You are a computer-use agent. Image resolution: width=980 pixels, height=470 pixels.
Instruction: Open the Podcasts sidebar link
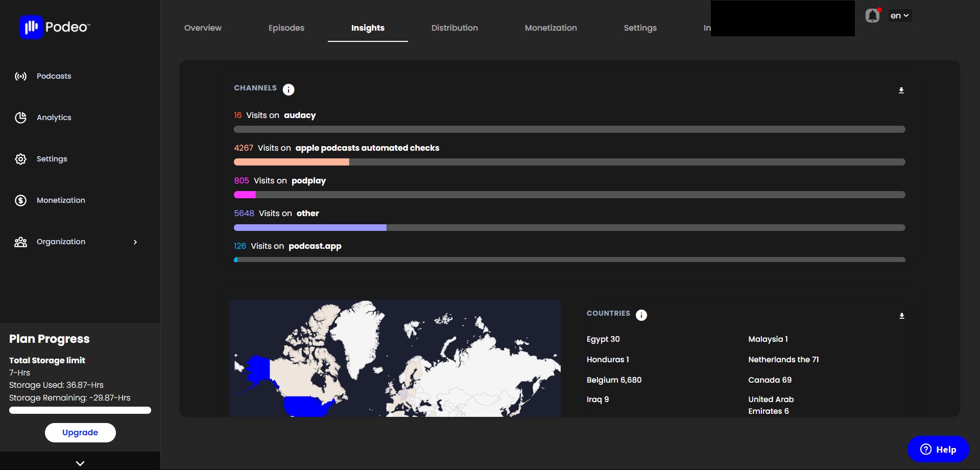[x=54, y=76]
